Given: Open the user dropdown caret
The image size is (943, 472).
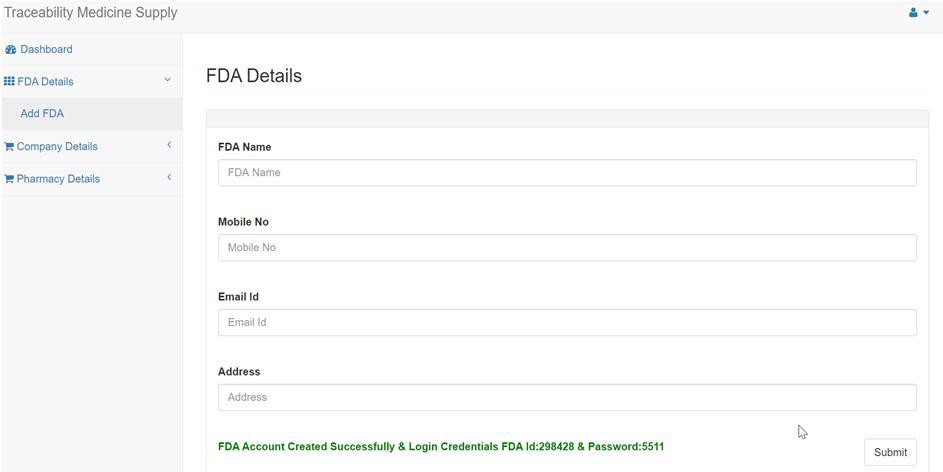Looking at the screenshot, I should pos(926,13).
